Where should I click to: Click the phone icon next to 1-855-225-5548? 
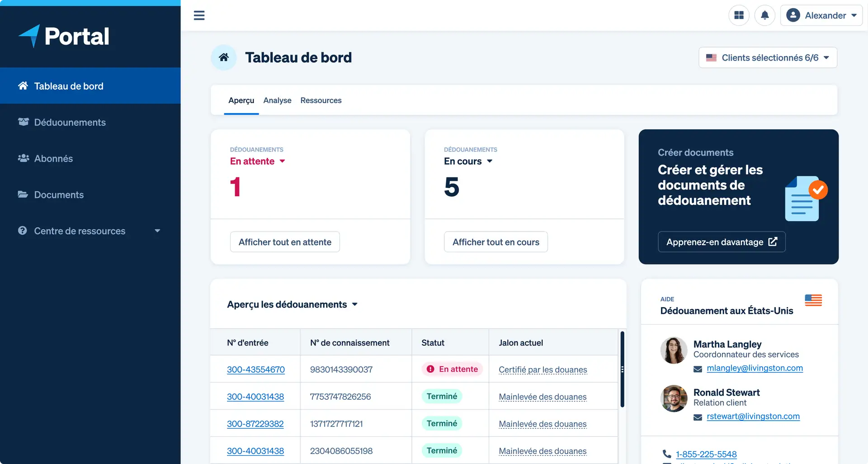tap(666, 454)
